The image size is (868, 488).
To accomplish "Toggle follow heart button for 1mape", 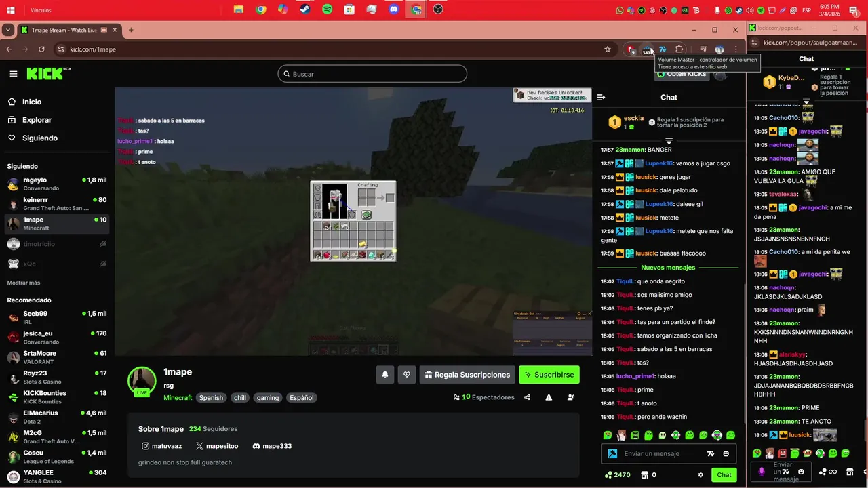I will coord(407,375).
